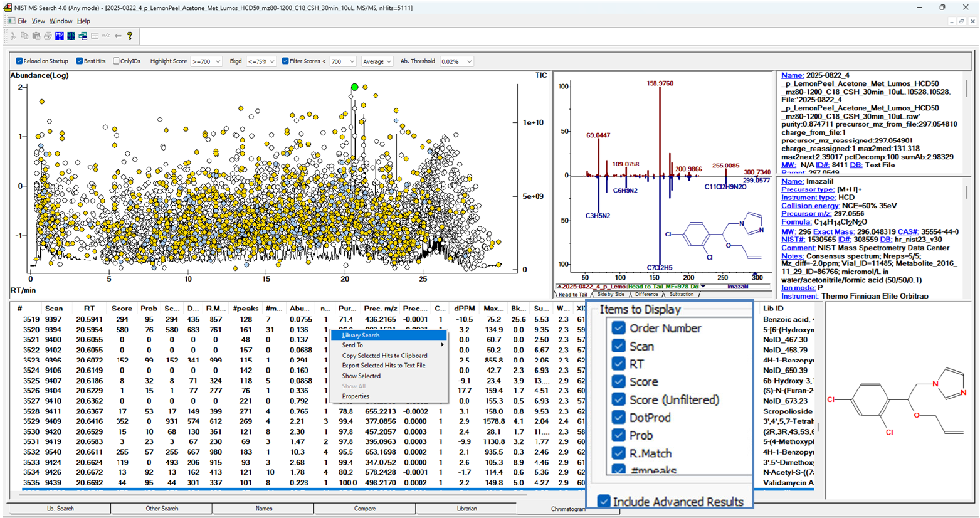Click the green selected point in chromatogram
This screenshot has height=518, width=980.
tap(355, 87)
